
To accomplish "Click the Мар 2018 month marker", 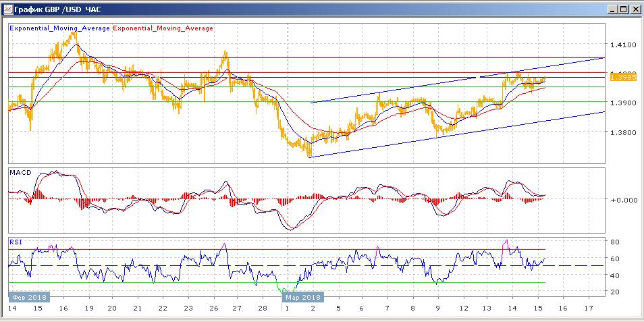I will (302, 296).
